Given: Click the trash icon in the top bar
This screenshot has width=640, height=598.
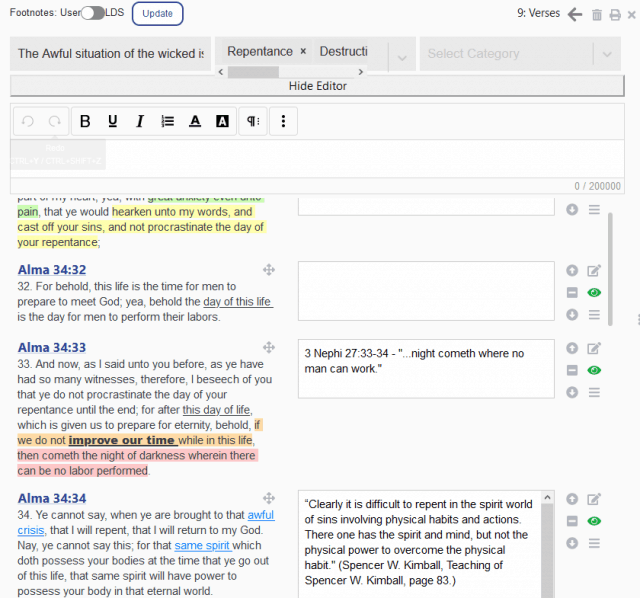Looking at the screenshot, I should tap(596, 14).
